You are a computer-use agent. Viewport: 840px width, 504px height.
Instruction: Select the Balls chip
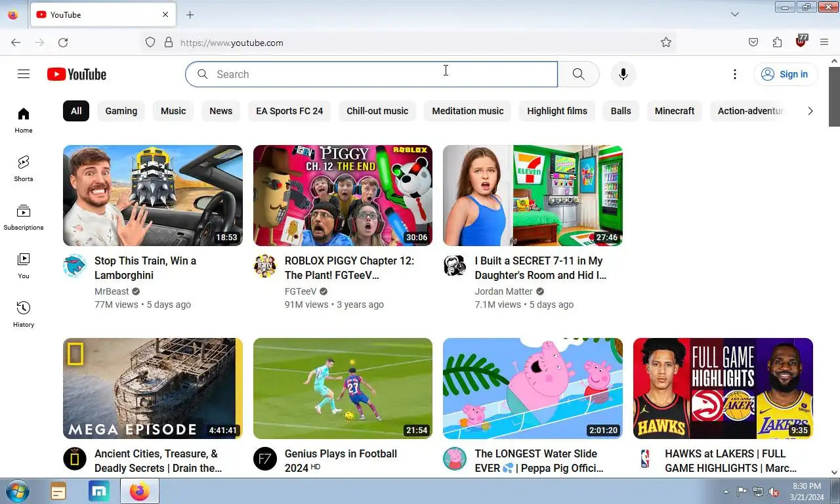pyautogui.click(x=621, y=111)
